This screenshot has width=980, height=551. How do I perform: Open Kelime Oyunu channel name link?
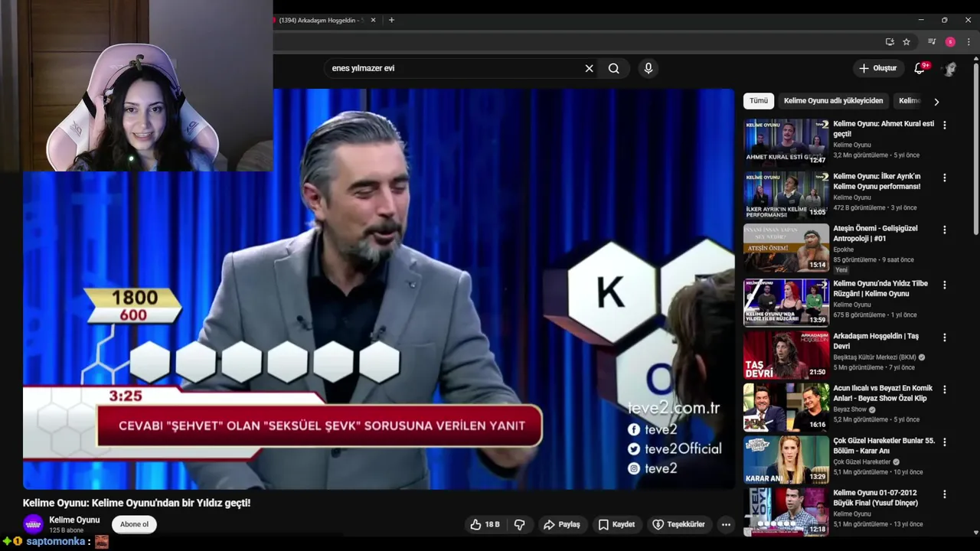pyautogui.click(x=74, y=520)
